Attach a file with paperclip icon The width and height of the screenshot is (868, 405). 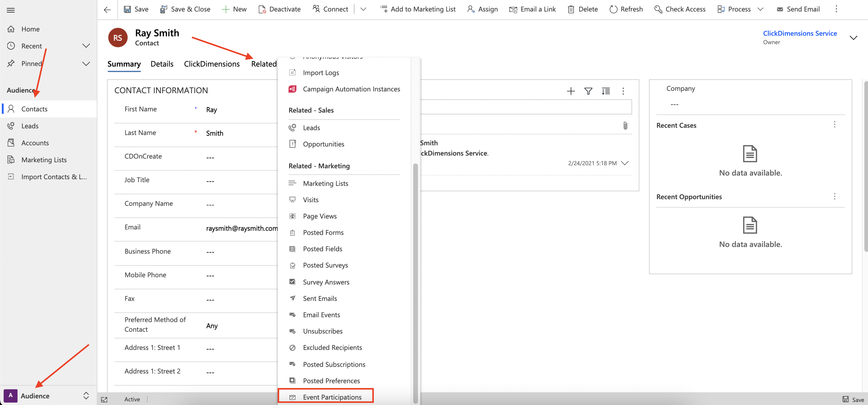click(x=625, y=126)
